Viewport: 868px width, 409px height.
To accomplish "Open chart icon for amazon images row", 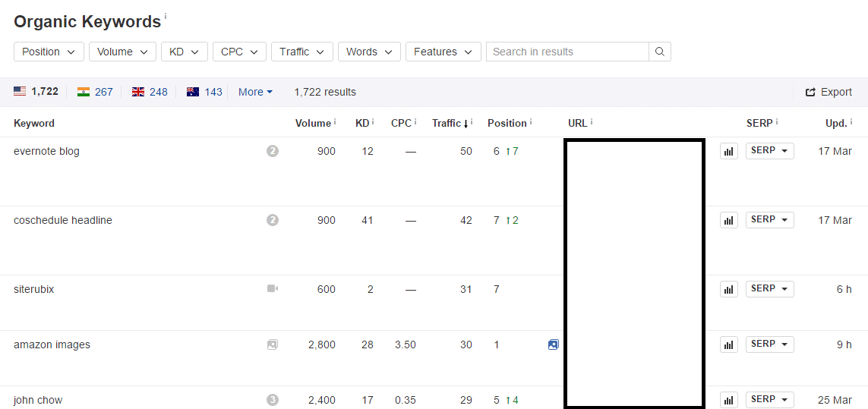I will [729, 345].
